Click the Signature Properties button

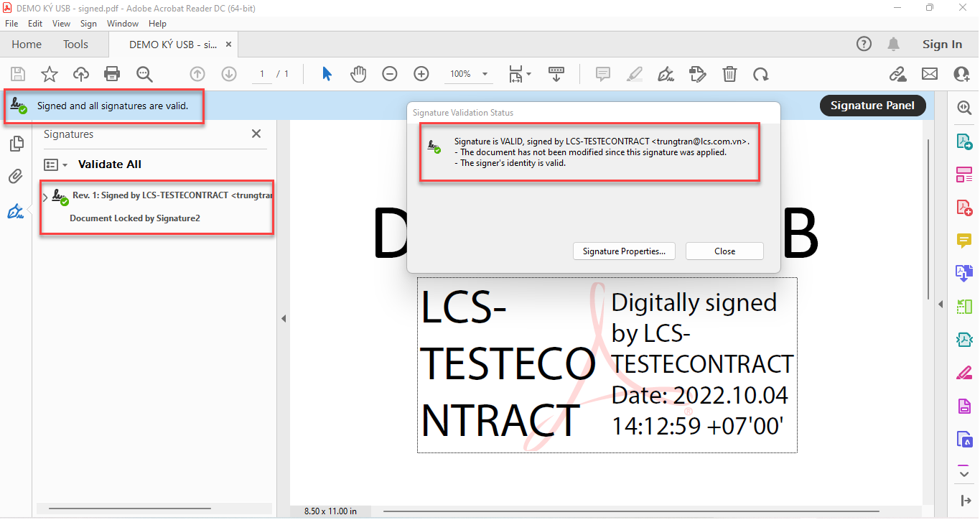point(624,251)
